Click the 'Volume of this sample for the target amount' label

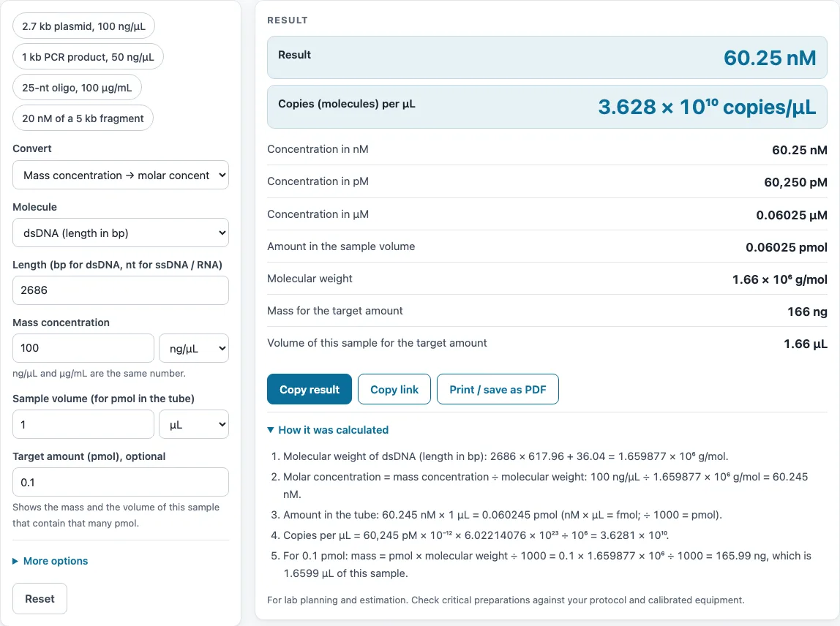(x=377, y=343)
